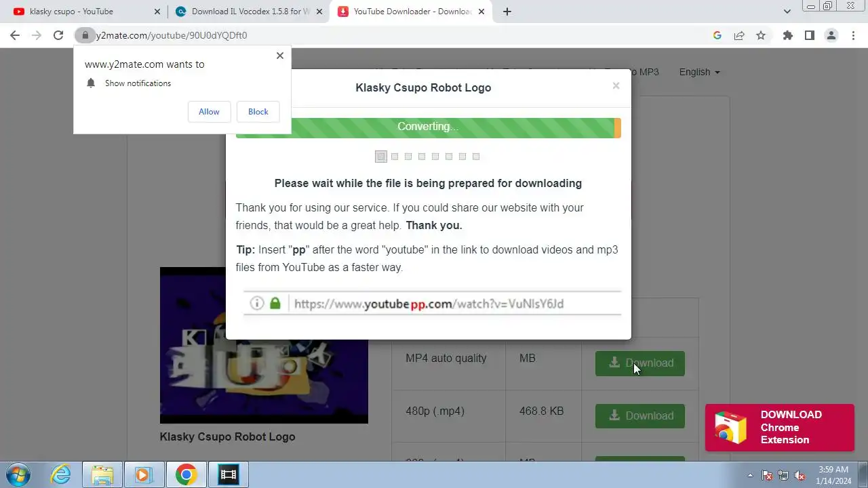Open Chrome three-dot menu

(853, 35)
